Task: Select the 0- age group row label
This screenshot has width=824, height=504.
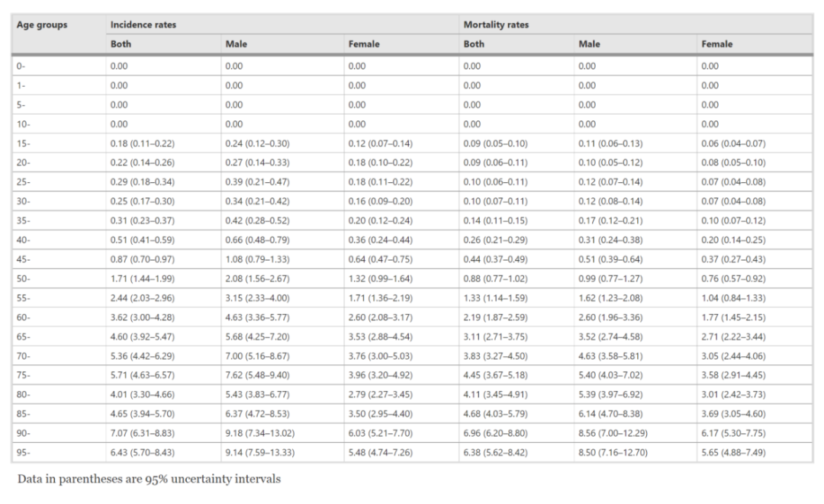Action: (x=23, y=66)
